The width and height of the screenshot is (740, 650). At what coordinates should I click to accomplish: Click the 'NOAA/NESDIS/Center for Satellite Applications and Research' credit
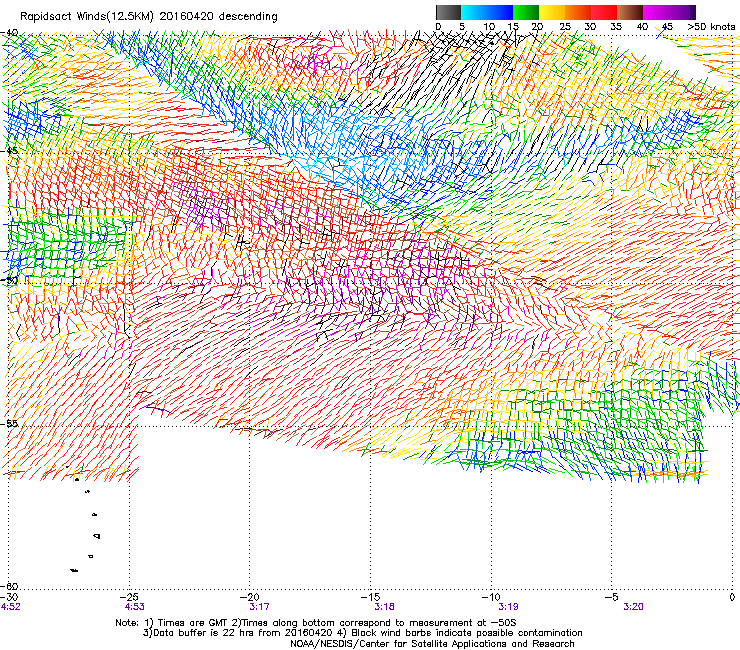432,644
